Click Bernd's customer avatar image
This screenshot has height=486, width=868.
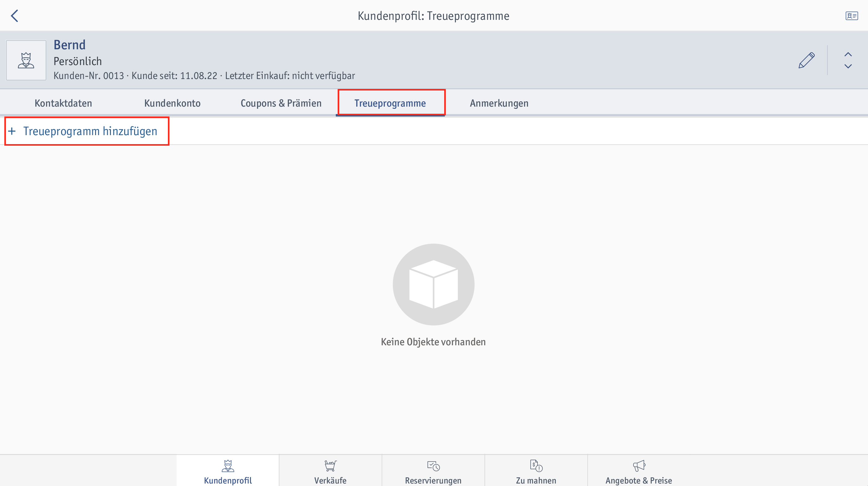26,60
